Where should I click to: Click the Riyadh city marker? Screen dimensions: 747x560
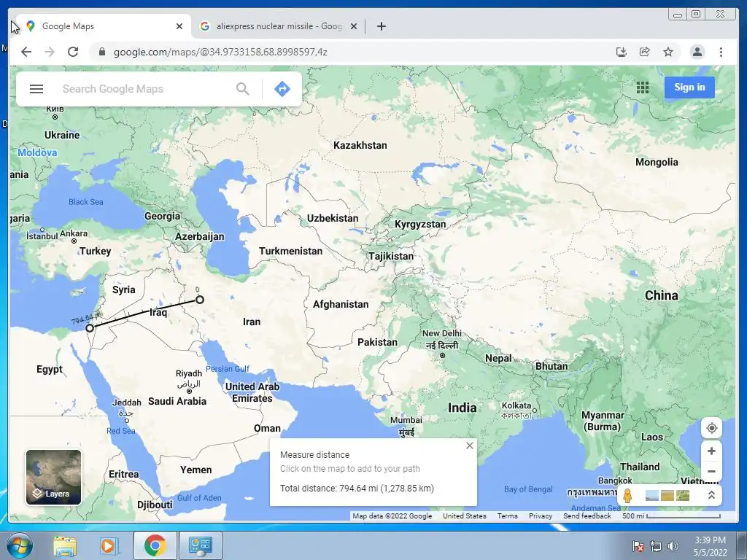pos(189,391)
